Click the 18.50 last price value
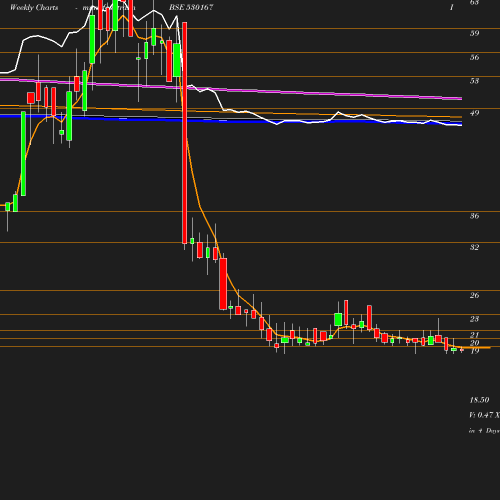 [479, 400]
